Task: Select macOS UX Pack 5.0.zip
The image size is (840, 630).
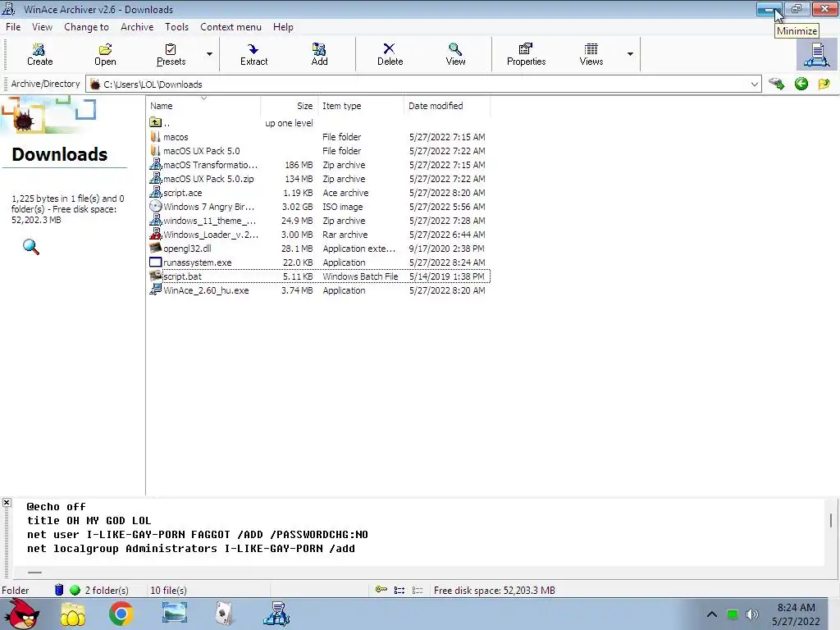Action: click(319, 179)
